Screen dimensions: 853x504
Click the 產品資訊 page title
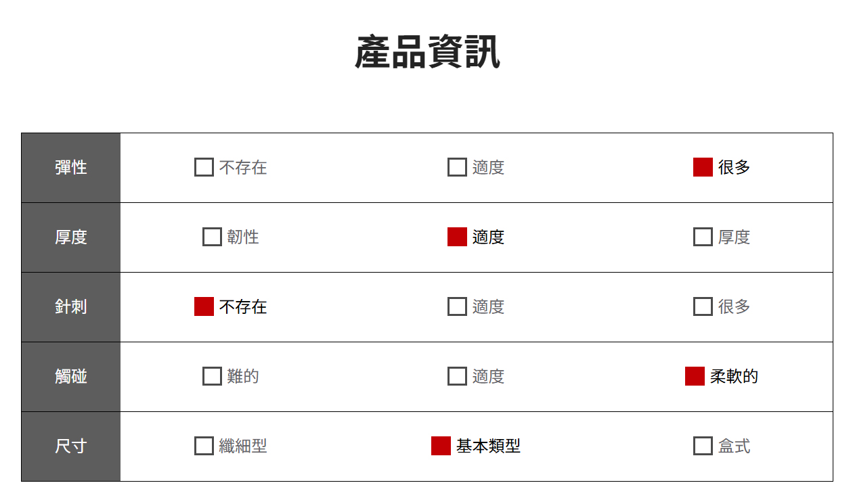tap(427, 53)
